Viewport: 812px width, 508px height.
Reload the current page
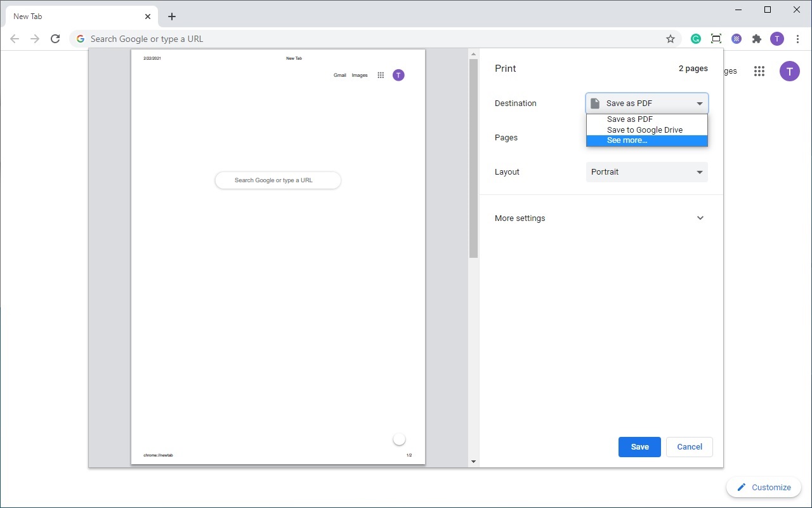click(55, 38)
